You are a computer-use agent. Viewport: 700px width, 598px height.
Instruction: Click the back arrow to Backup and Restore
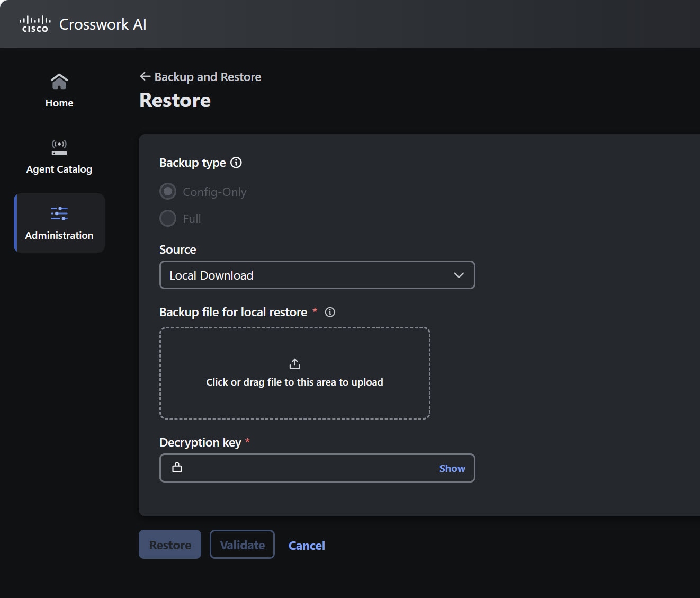click(x=145, y=77)
